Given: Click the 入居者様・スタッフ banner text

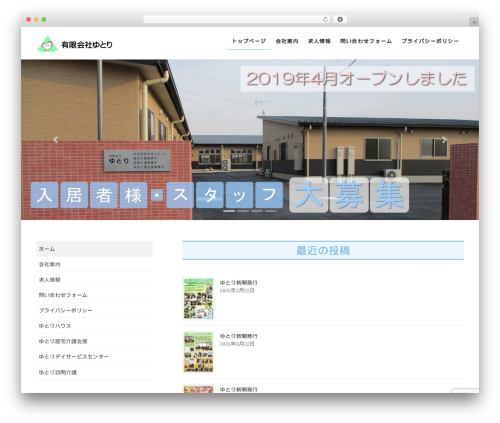Looking at the screenshot, I should 157,195.
